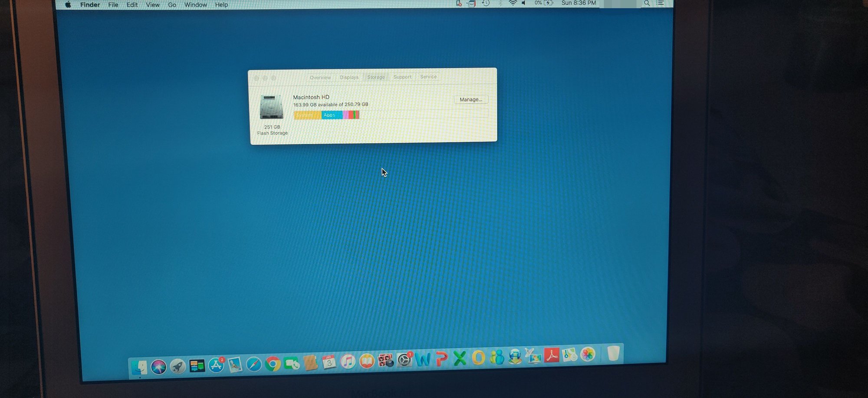Click the Time Machine menu bar icon
868x398 pixels.
pyautogui.click(x=486, y=3)
